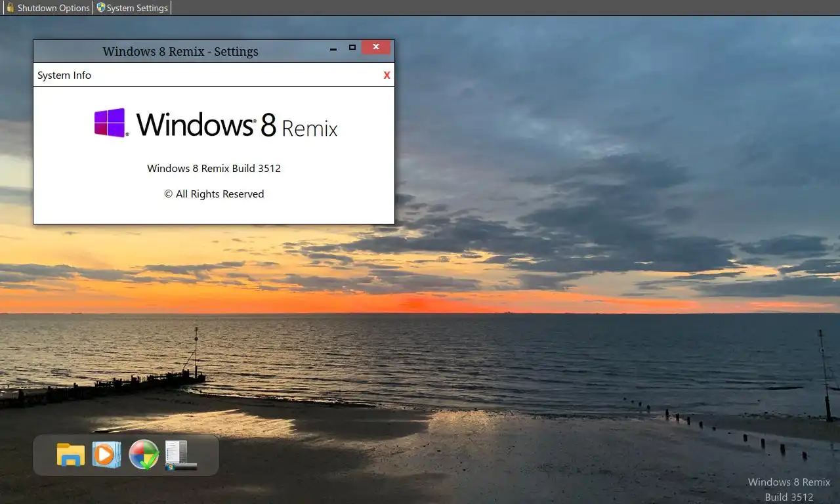Click the lock icon beside Shutdown Options

pyautogui.click(x=10, y=8)
